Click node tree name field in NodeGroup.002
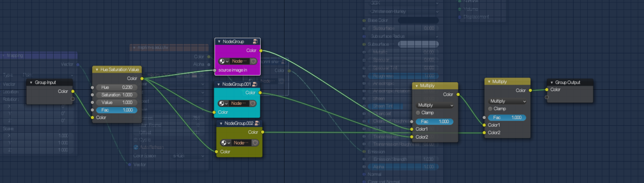The height and width of the screenshot is (183, 644). pyautogui.click(x=242, y=143)
